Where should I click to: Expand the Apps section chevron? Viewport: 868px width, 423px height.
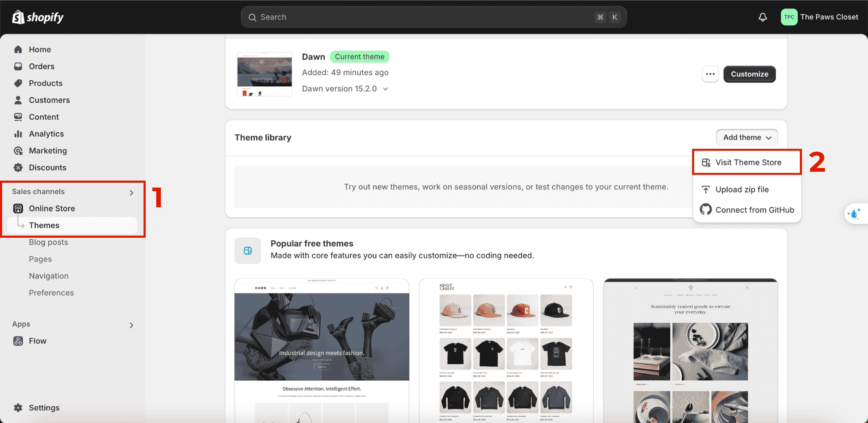(131, 325)
